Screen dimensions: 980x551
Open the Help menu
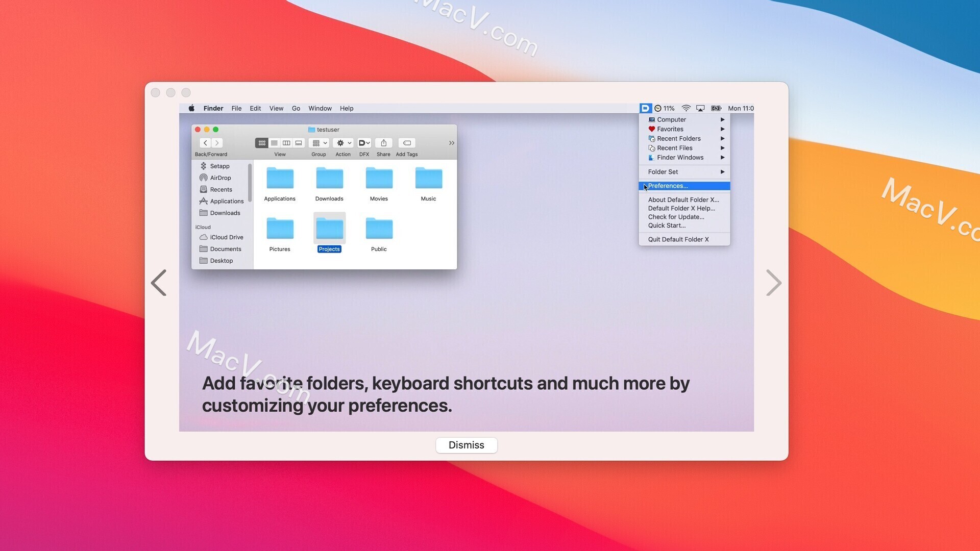coord(347,108)
